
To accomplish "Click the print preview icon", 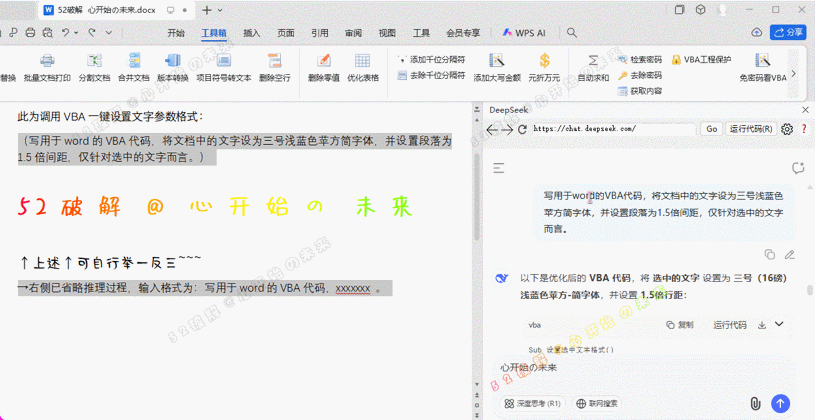I will pyautogui.click(x=48, y=33).
